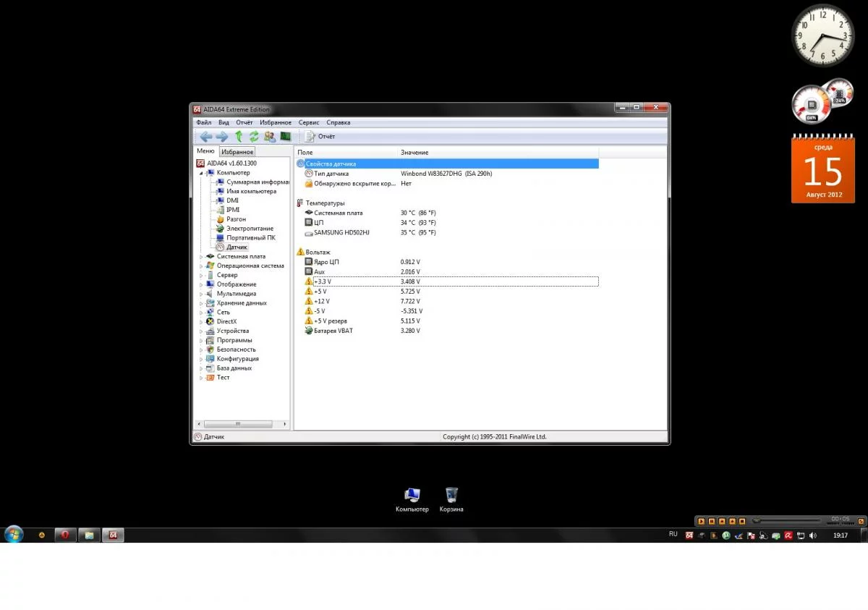Viewport: 868px width, 610px height.
Task: Click the users toolbar icon
Action: [x=270, y=136]
